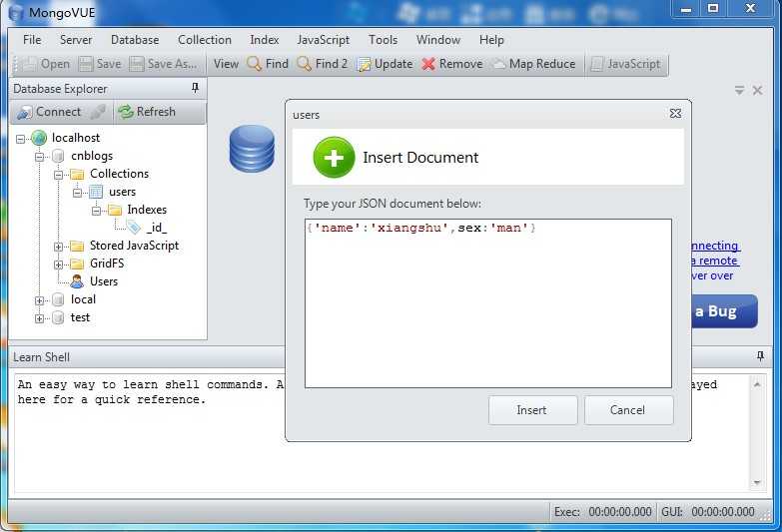The width and height of the screenshot is (782, 532).
Task: Open the Help menu
Action: (491, 40)
